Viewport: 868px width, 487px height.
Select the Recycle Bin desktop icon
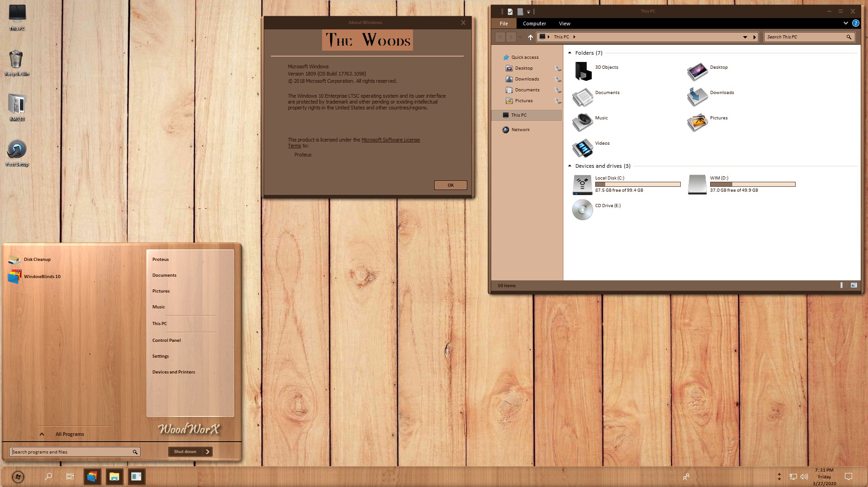(17, 63)
